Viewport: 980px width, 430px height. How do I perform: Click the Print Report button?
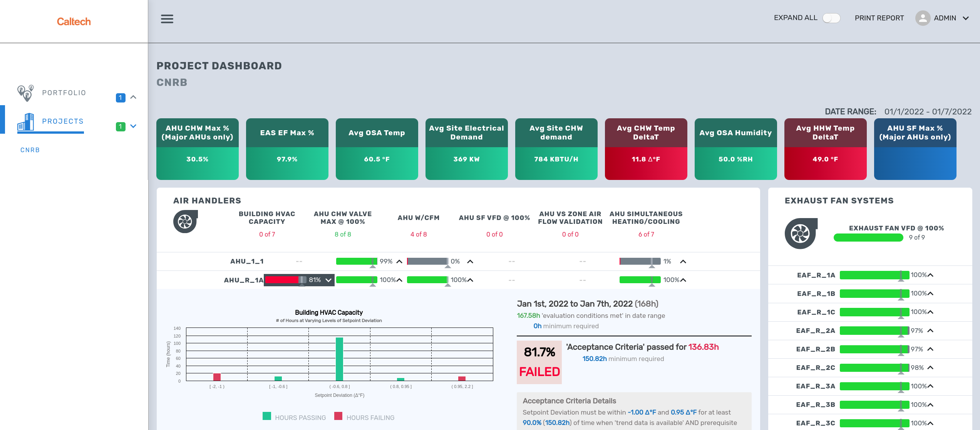(x=879, y=18)
